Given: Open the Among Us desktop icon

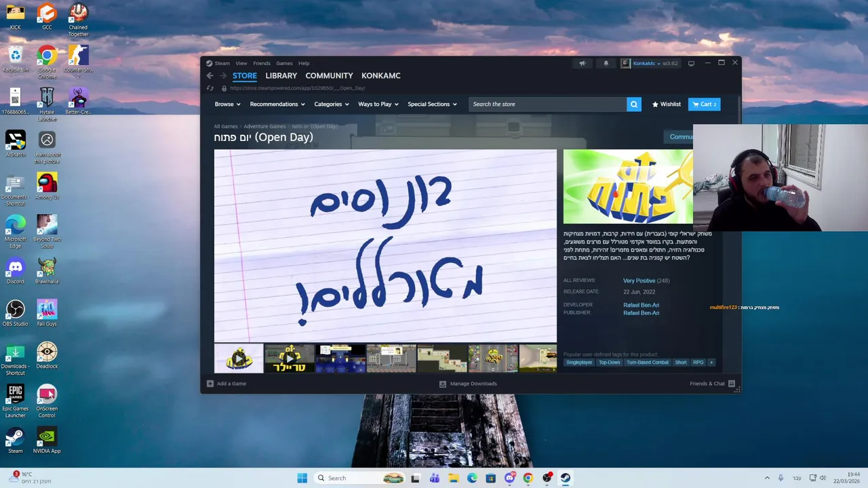Looking at the screenshot, I should pyautogui.click(x=47, y=186).
